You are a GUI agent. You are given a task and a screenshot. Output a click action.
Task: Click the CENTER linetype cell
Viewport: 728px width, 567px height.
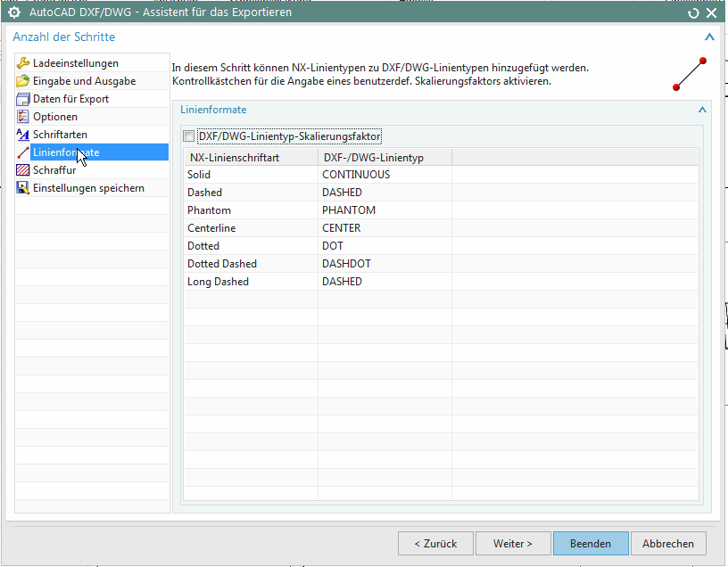[x=385, y=228]
